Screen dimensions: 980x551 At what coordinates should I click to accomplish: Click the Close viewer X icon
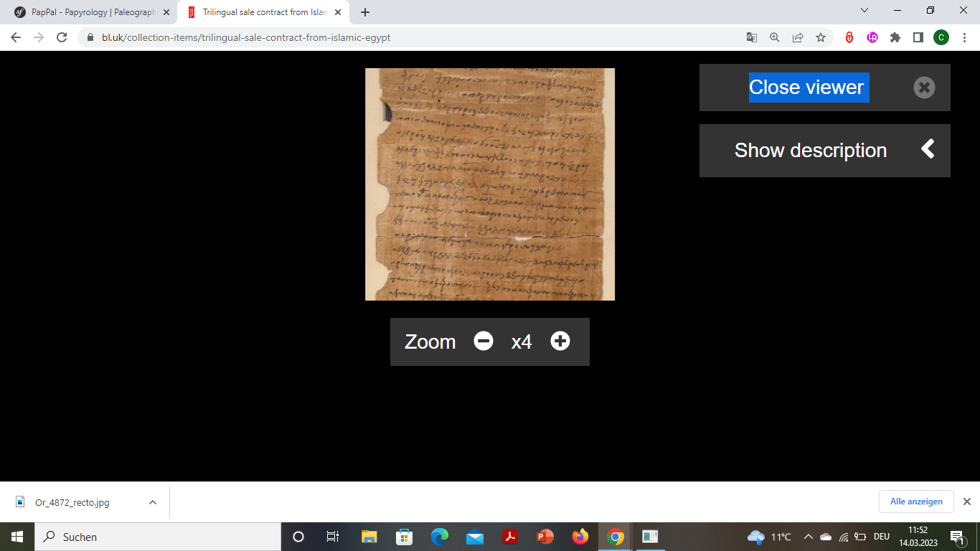(924, 88)
